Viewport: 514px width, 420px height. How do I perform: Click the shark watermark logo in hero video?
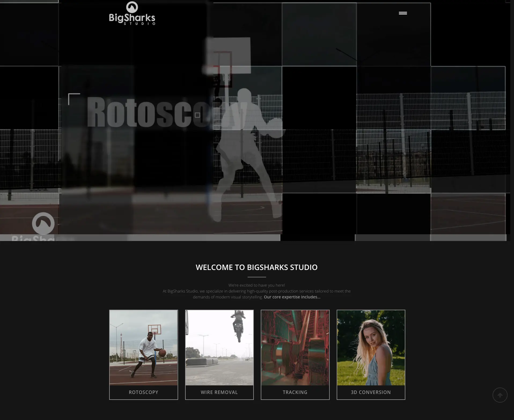click(x=43, y=223)
